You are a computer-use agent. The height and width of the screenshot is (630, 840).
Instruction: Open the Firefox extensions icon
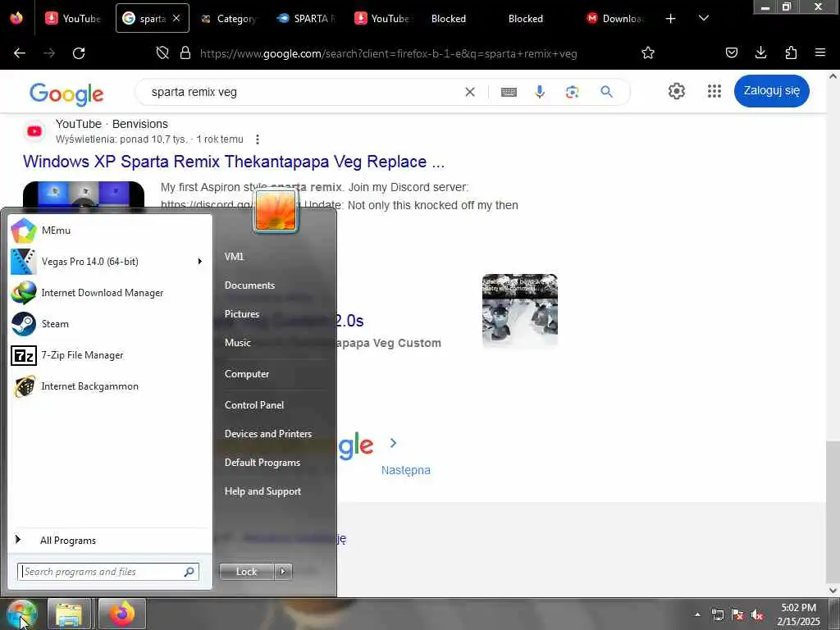791,53
